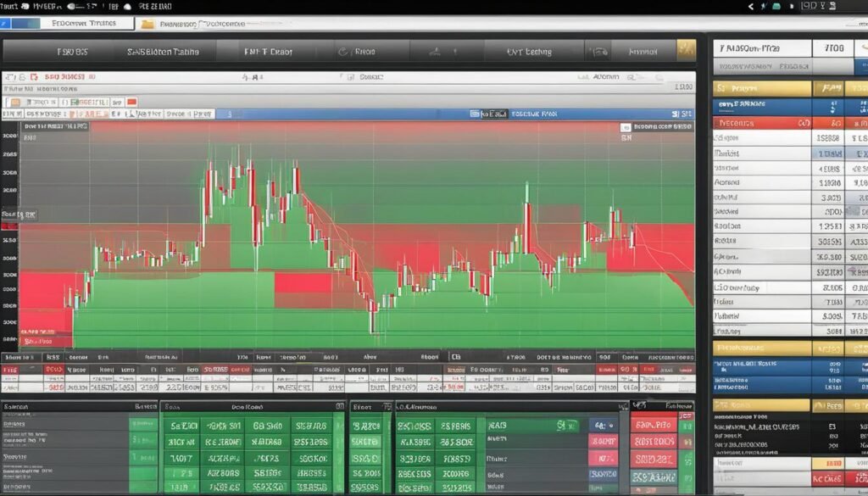Click the small red rectangle icon above the chart
Screen dimensions: 868x496
click(131, 102)
